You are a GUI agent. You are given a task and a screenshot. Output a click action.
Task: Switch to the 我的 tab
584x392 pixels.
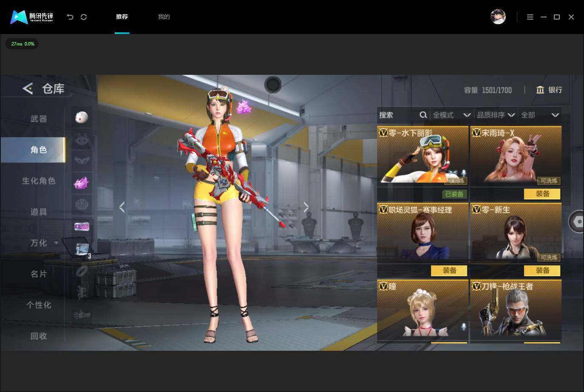(164, 17)
